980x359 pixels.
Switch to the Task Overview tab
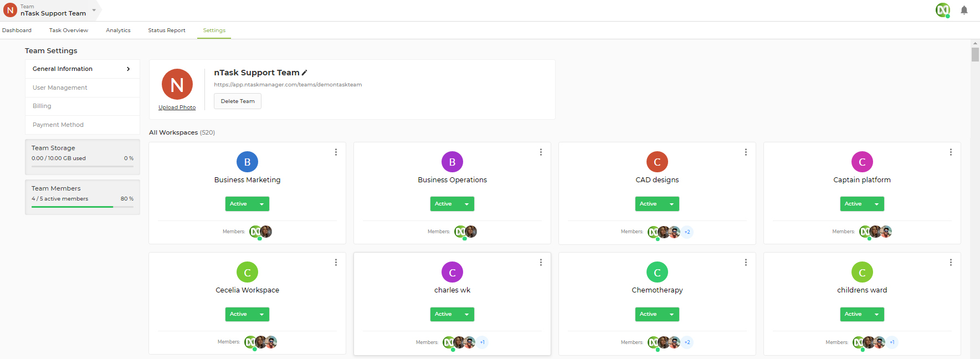(x=69, y=30)
